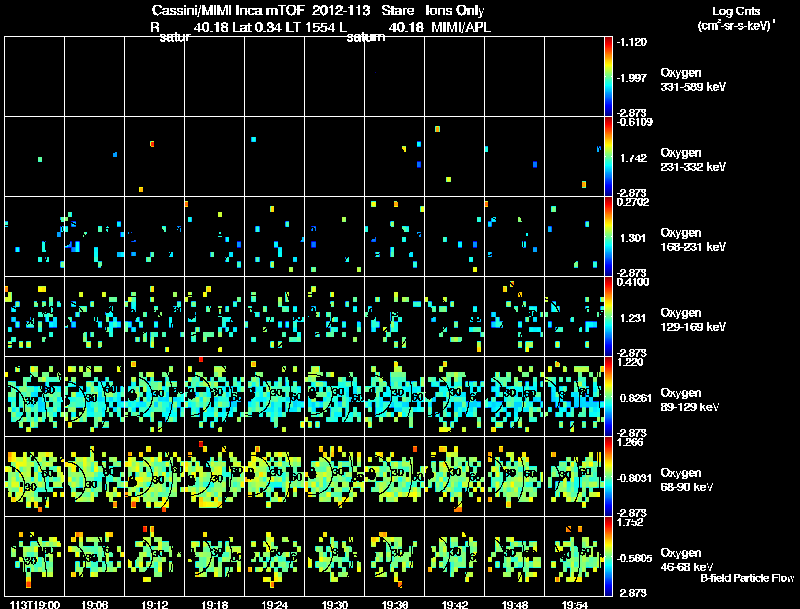The height and width of the screenshot is (609, 800).
Task: Open the 46-68 keV image panel at 19:54
Action: point(574,556)
